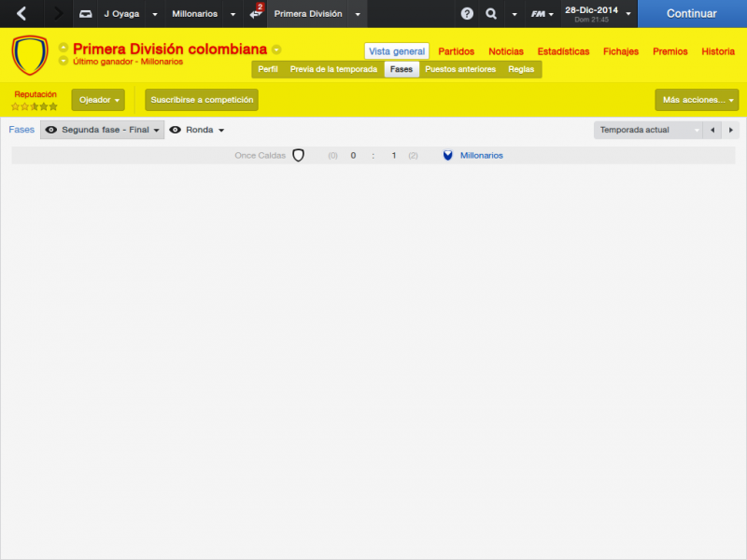The image size is (747, 560).
Task: Click the 28-Dic-2014 date display
Action: (x=591, y=10)
